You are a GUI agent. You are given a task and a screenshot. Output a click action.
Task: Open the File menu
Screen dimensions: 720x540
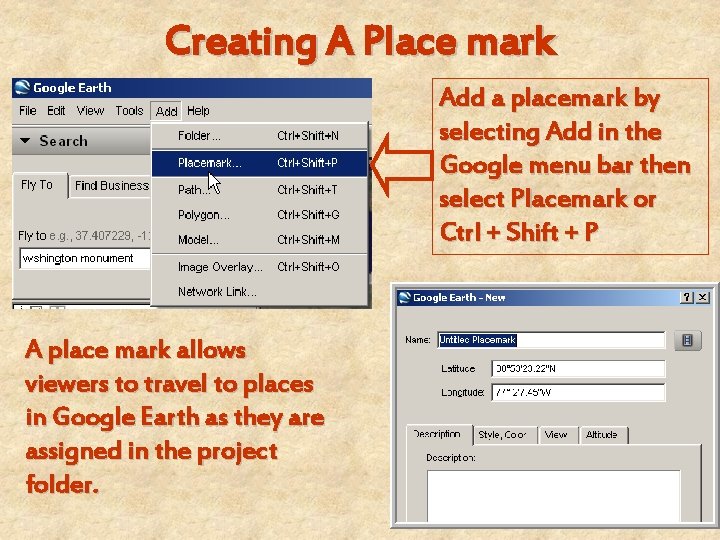[28, 111]
